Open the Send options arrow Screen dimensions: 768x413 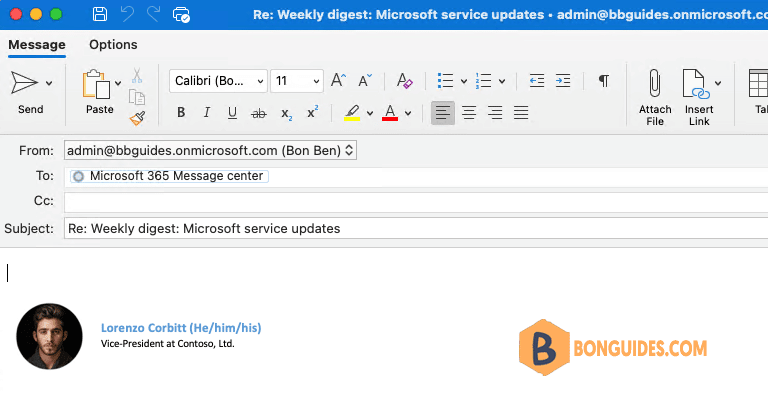49,83
